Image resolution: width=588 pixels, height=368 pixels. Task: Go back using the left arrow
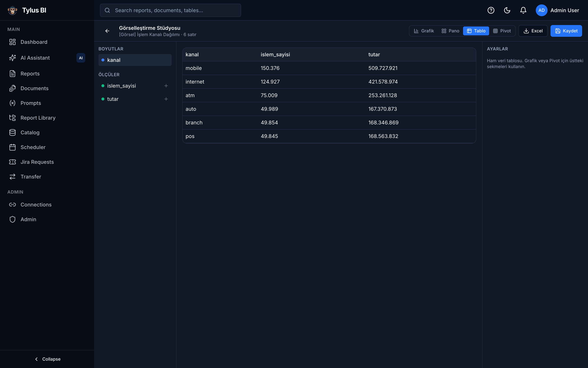(x=107, y=31)
